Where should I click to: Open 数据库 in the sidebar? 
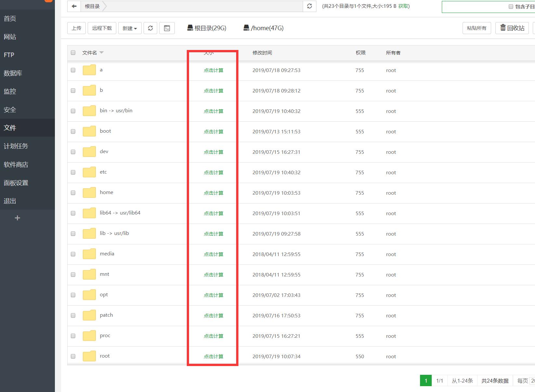pos(13,73)
